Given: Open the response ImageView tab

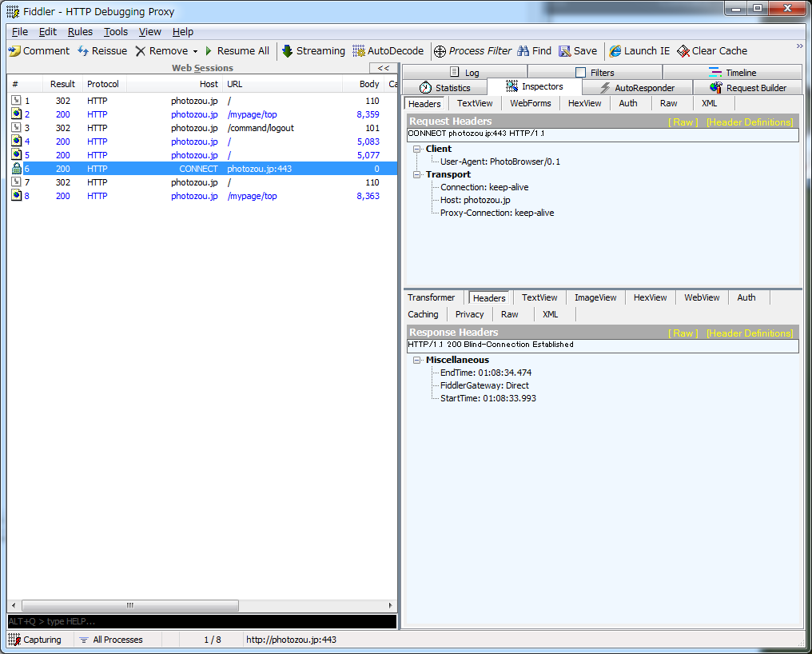Looking at the screenshot, I should [595, 297].
